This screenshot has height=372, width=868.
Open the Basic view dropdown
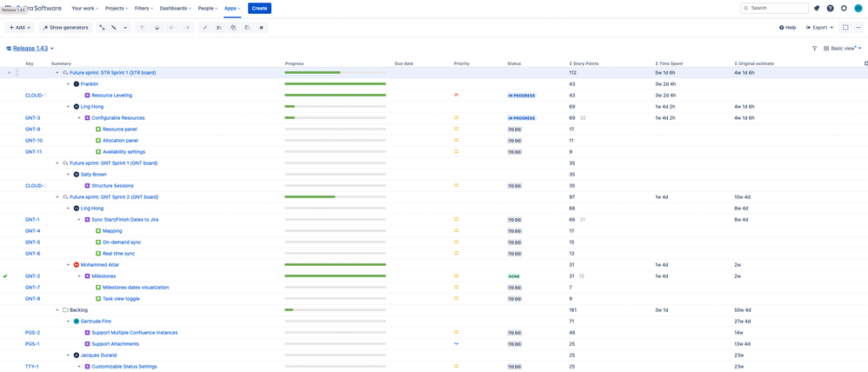tap(843, 49)
